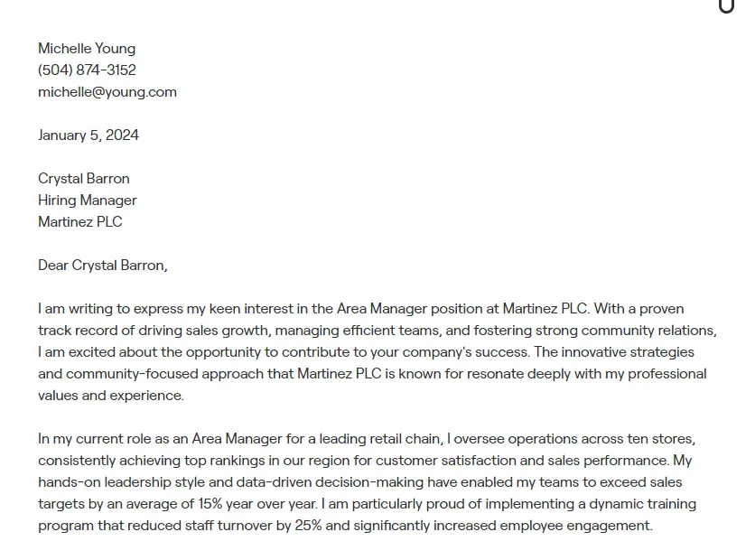Click the line starting "In my current role"
This screenshot has width=755, height=560.
click(x=367, y=439)
